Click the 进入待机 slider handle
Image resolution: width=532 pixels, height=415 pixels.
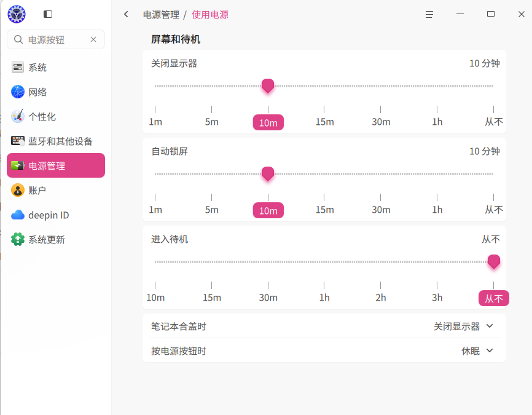point(494,262)
